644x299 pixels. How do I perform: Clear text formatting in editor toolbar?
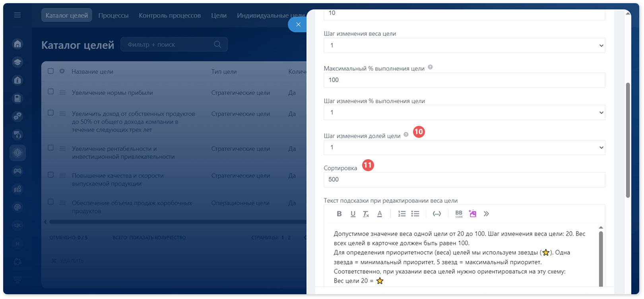366,214
